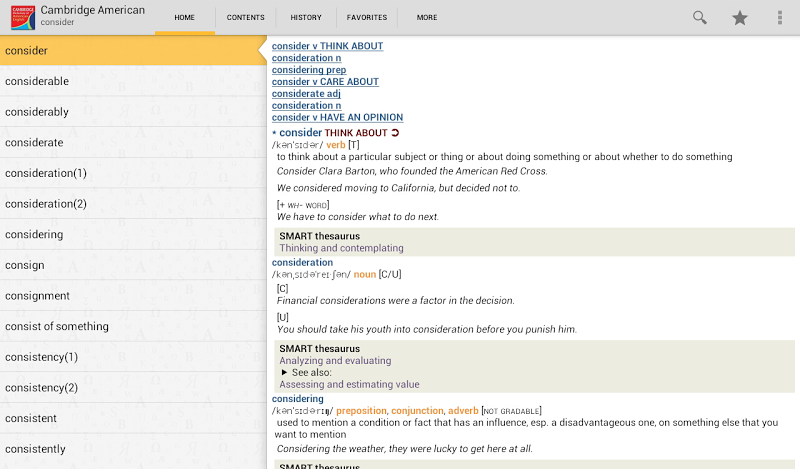Follow 'considering prep' link
This screenshot has width=800, height=469.
[x=309, y=70]
